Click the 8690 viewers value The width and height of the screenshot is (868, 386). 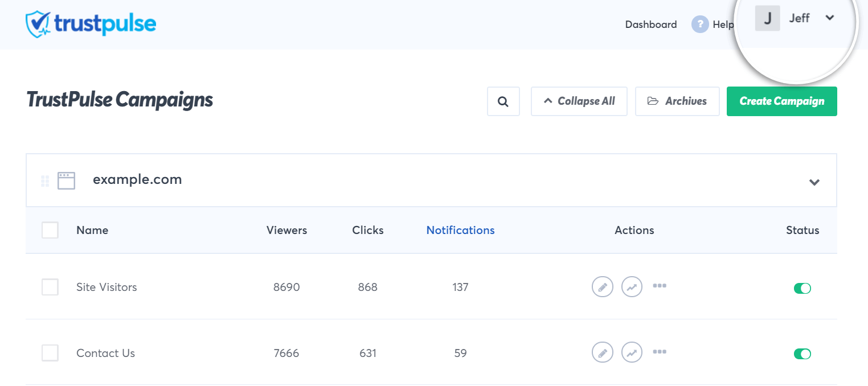(286, 287)
